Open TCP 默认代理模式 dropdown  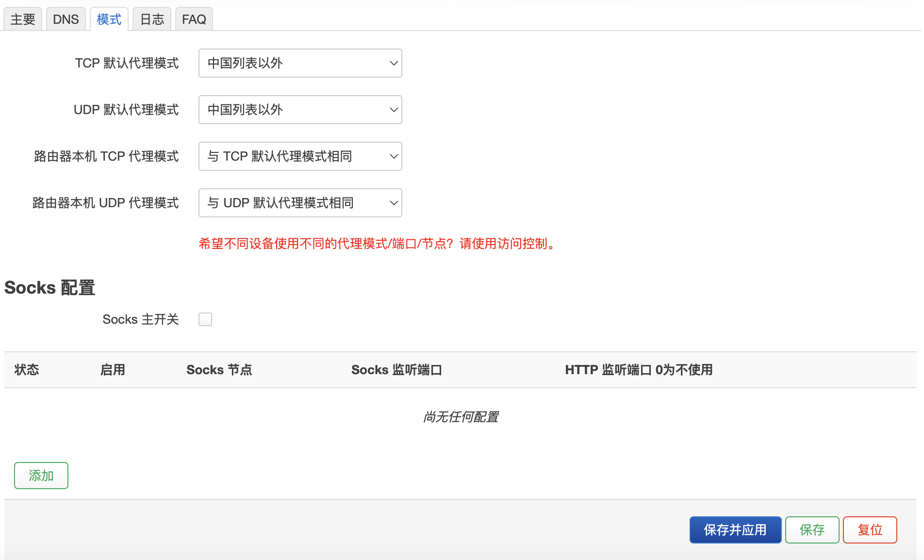click(x=300, y=63)
